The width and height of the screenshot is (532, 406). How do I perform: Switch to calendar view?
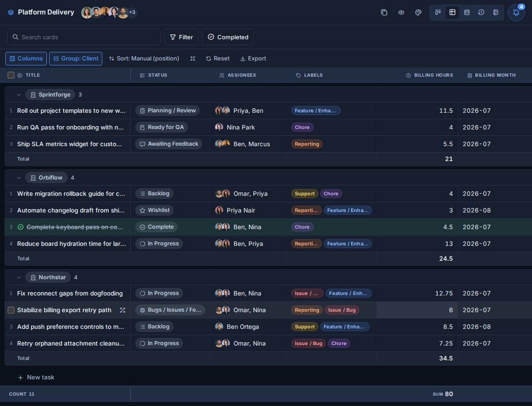467,13
